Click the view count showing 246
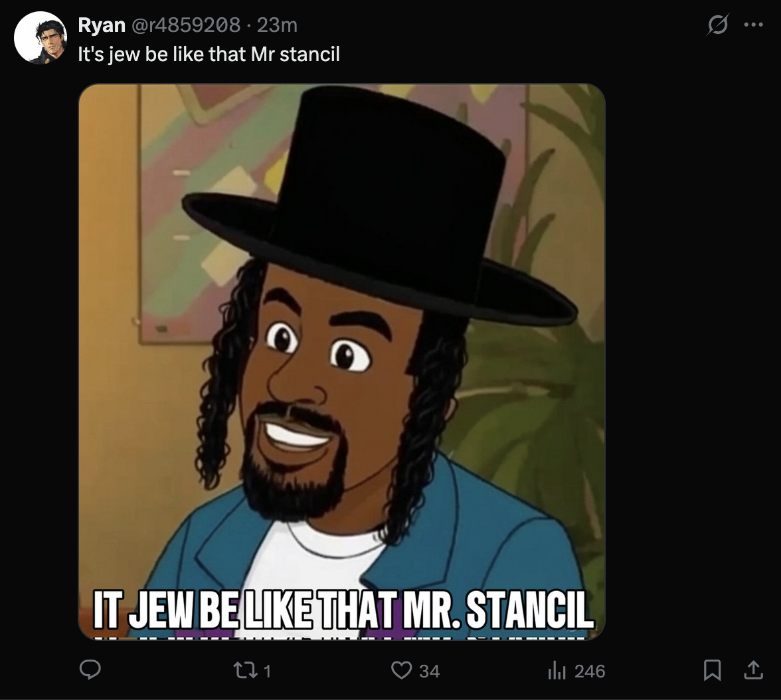The image size is (781, 700). pyautogui.click(x=590, y=671)
